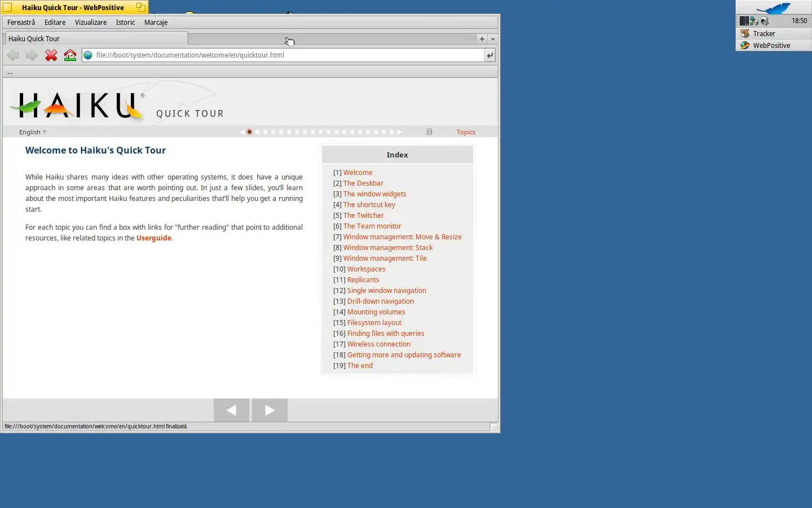
Task: Open Drill-down navigation entry
Action: click(x=380, y=301)
